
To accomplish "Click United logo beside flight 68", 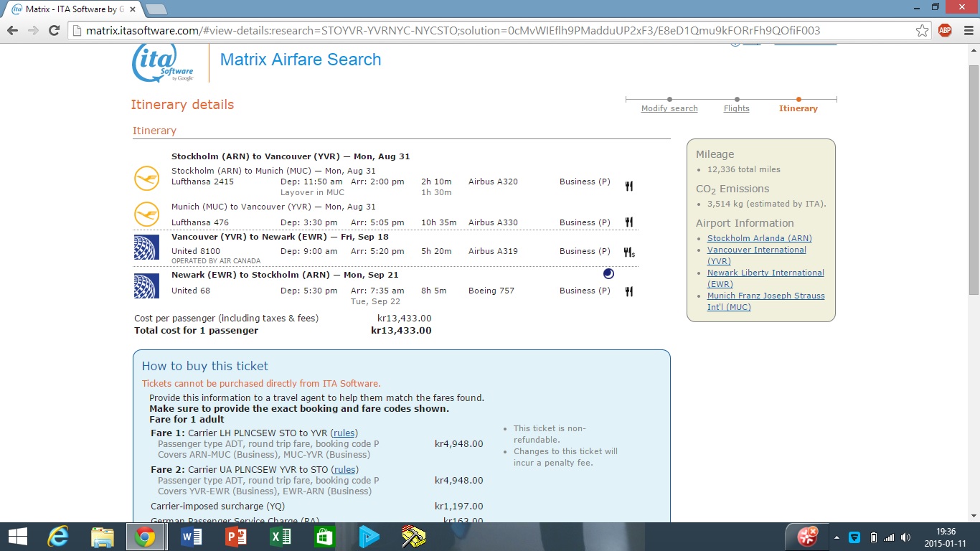I will (146, 286).
